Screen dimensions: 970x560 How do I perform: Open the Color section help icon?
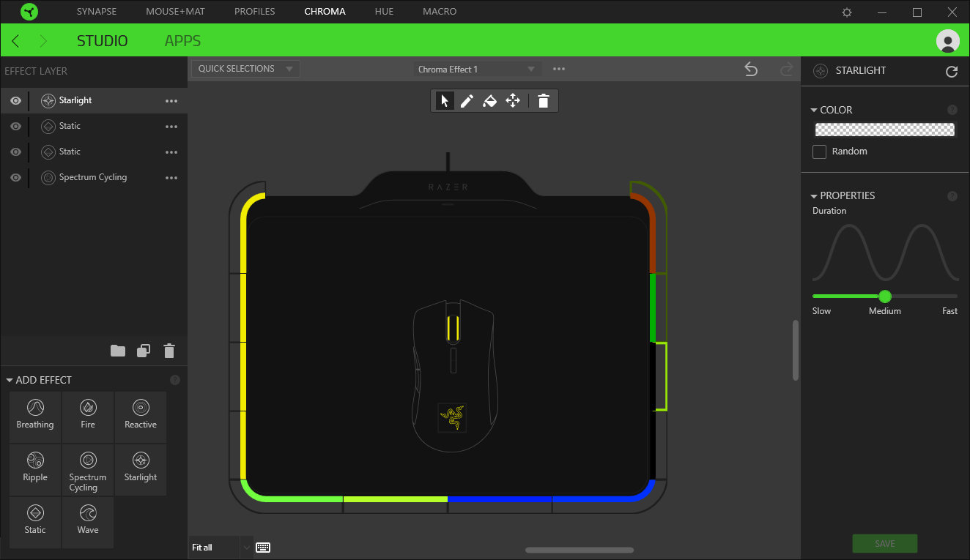click(x=952, y=110)
